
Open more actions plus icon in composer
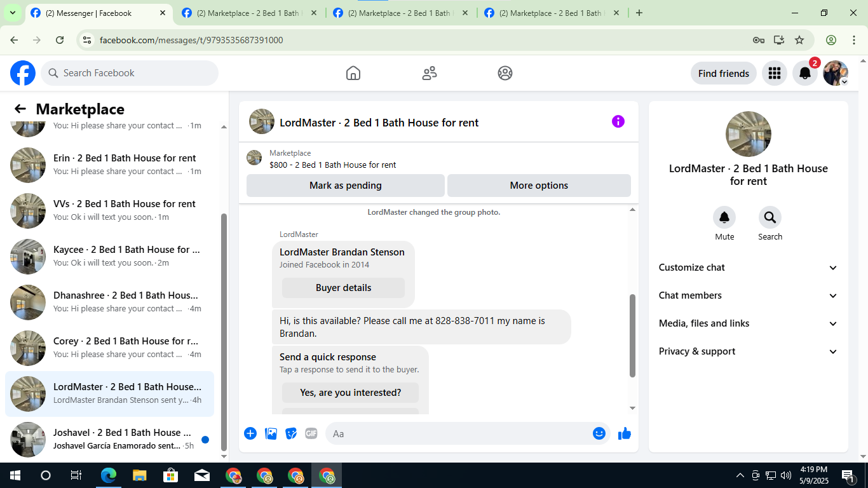pos(250,433)
